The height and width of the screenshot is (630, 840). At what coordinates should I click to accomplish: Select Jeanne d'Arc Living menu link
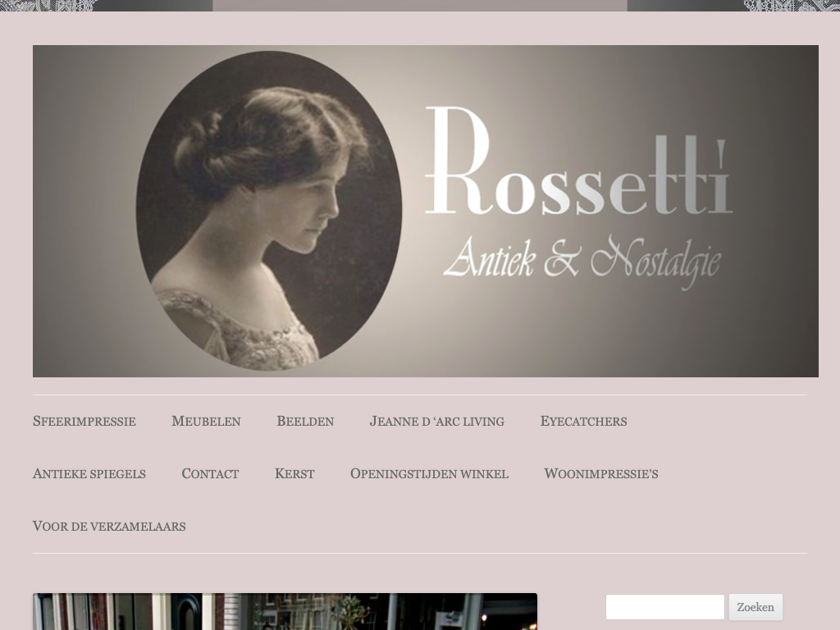pos(437,421)
